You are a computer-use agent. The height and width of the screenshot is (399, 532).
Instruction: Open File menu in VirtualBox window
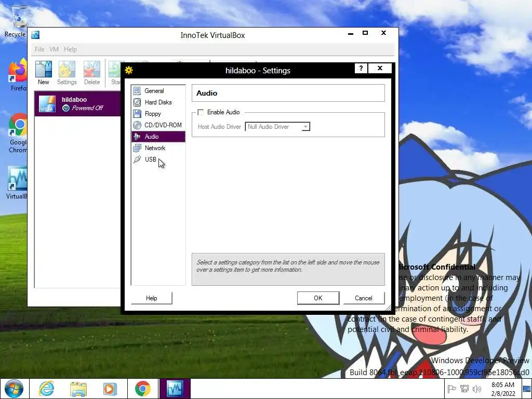pos(39,49)
